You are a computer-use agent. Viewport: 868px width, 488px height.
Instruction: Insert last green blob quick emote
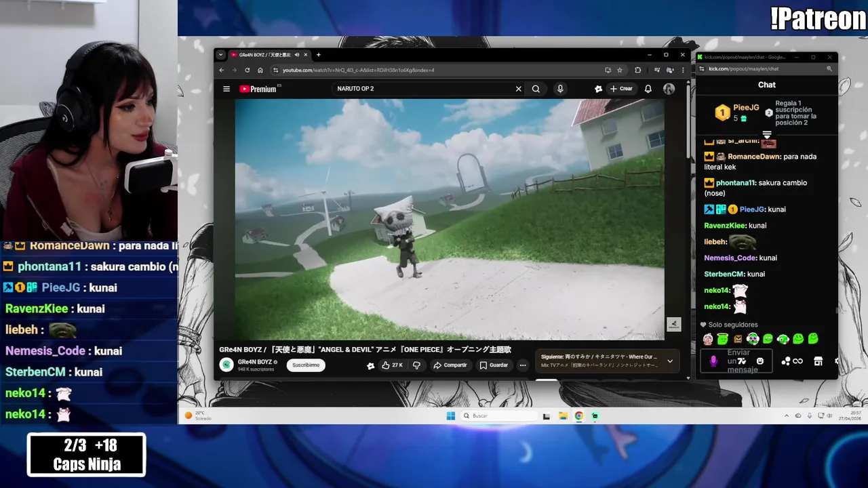click(x=813, y=339)
